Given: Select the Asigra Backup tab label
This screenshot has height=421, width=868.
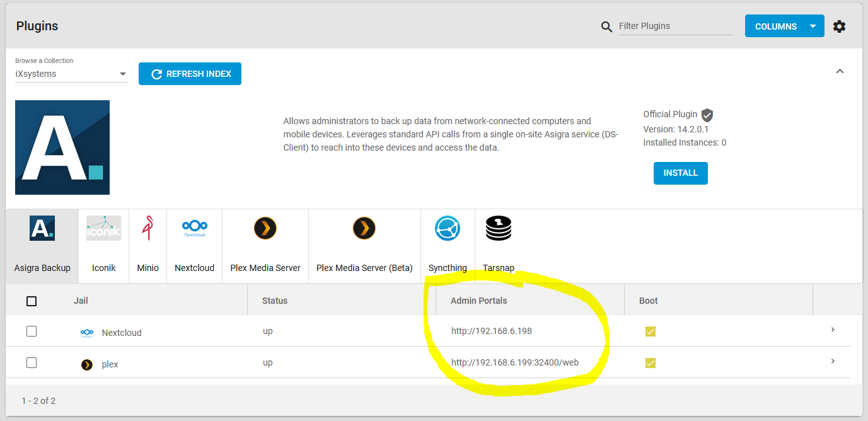Looking at the screenshot, I should (x=42, y=268).
